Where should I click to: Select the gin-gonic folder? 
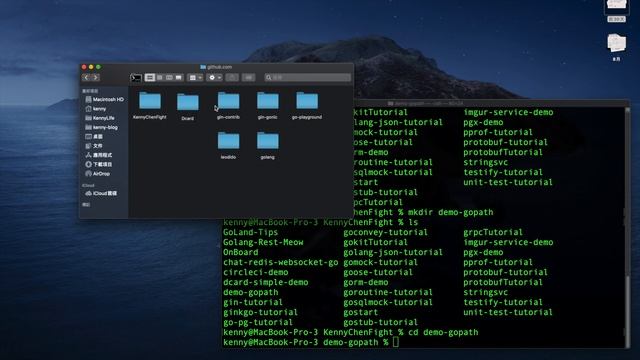click(268, 105)
